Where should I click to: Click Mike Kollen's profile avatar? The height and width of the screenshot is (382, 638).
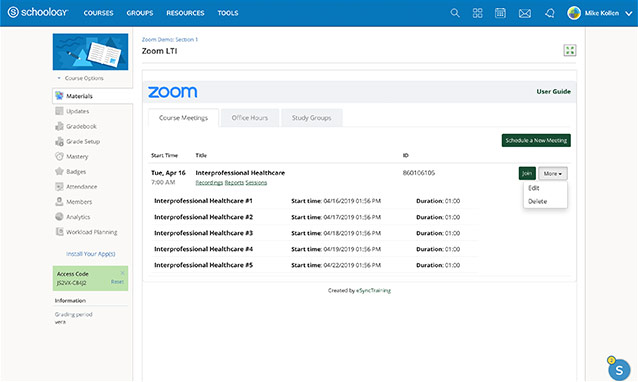tap(574, 13)
